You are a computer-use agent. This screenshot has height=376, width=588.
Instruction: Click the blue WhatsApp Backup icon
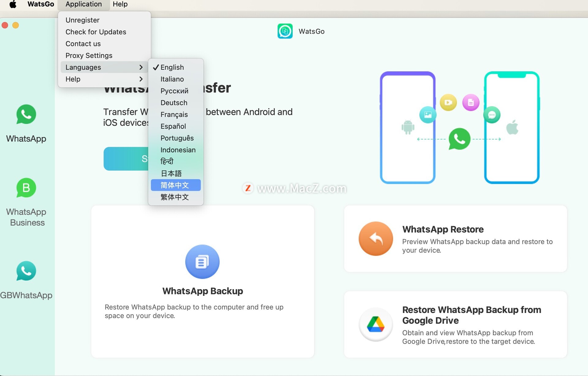click(202, 262)
